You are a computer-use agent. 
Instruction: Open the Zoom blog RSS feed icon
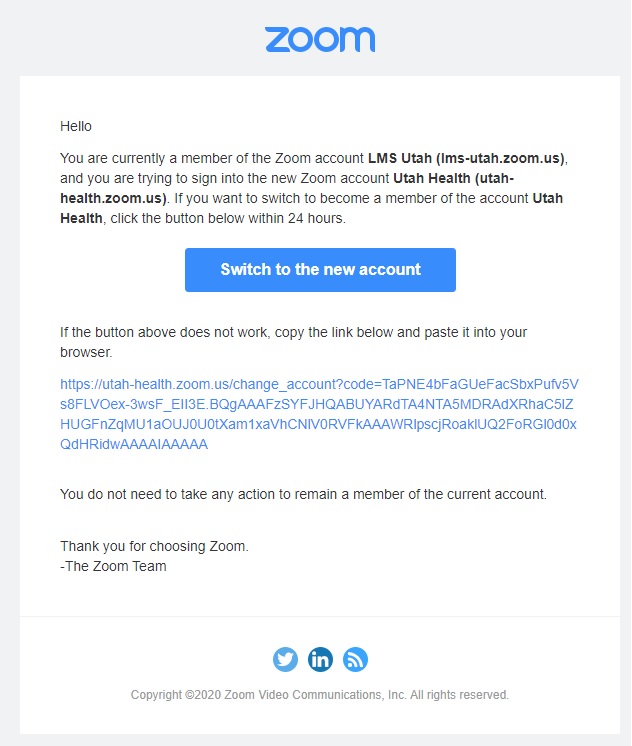(x=355, y=659)
